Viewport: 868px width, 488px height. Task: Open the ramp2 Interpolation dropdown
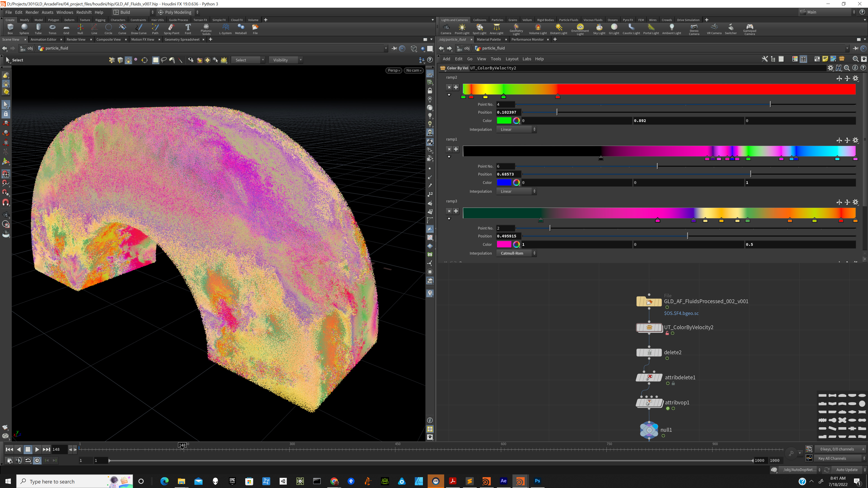click(x=516, y=130)
